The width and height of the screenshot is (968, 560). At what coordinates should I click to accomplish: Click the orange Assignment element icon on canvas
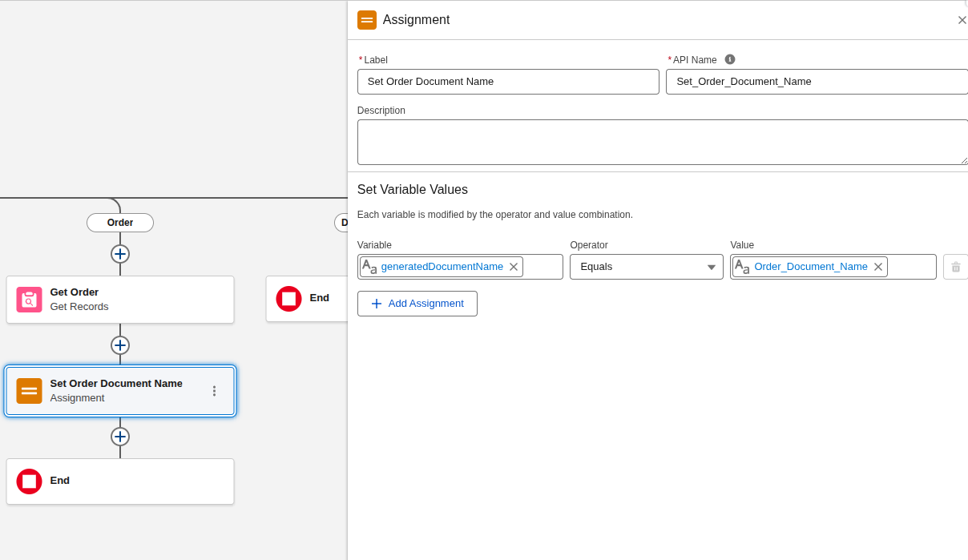(x=30, y=391)
